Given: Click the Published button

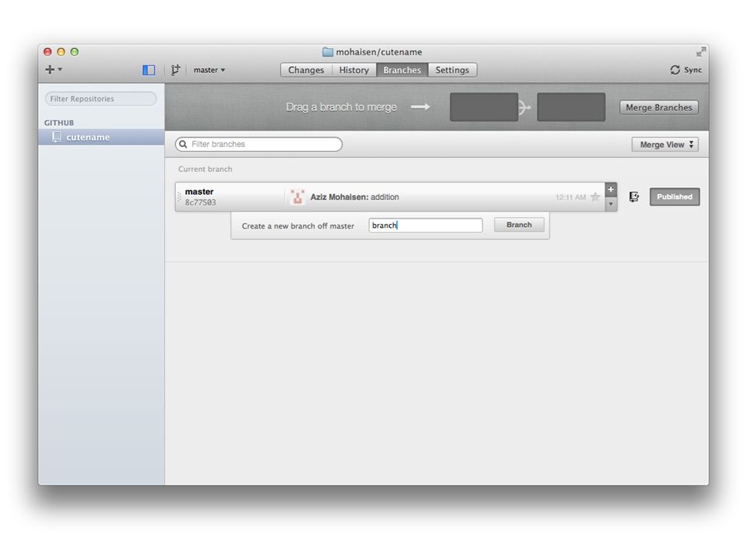Looking at the screenshot, I should click(x=675, y=197).
